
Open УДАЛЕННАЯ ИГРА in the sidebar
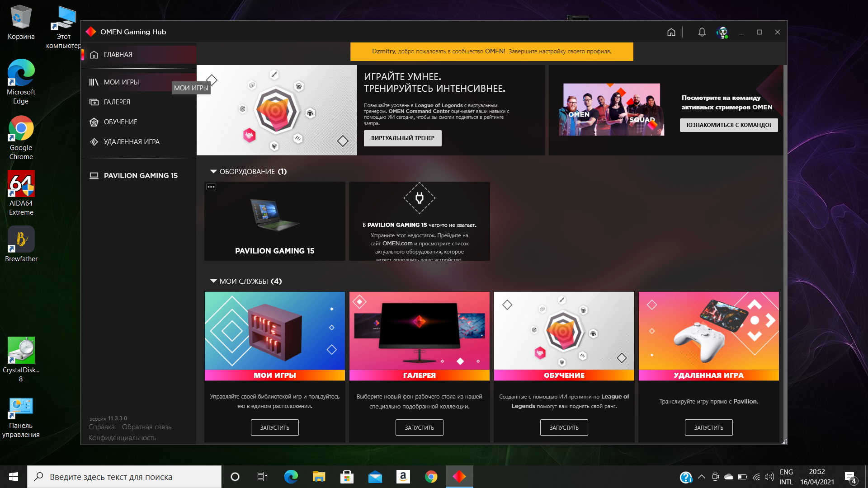click(94, 141)
